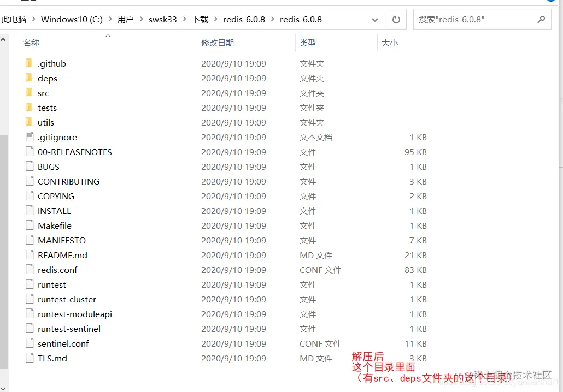Select the folder name deps
Screen dimensions: 563x392
[x=48, y=79]
